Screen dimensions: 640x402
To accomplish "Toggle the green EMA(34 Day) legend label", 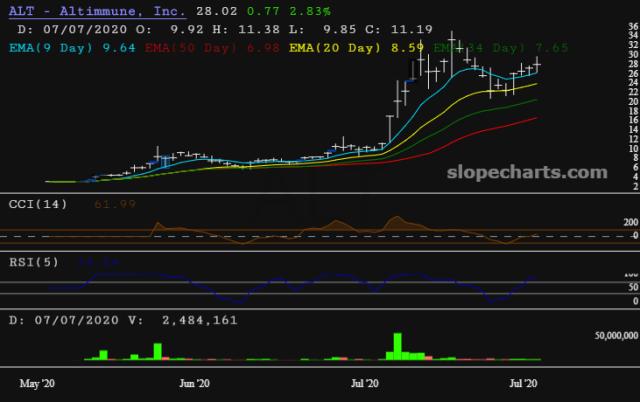I will [x=470, y=46].
